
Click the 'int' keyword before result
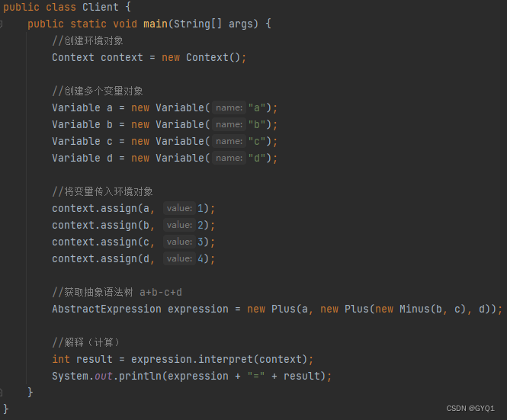61,359
